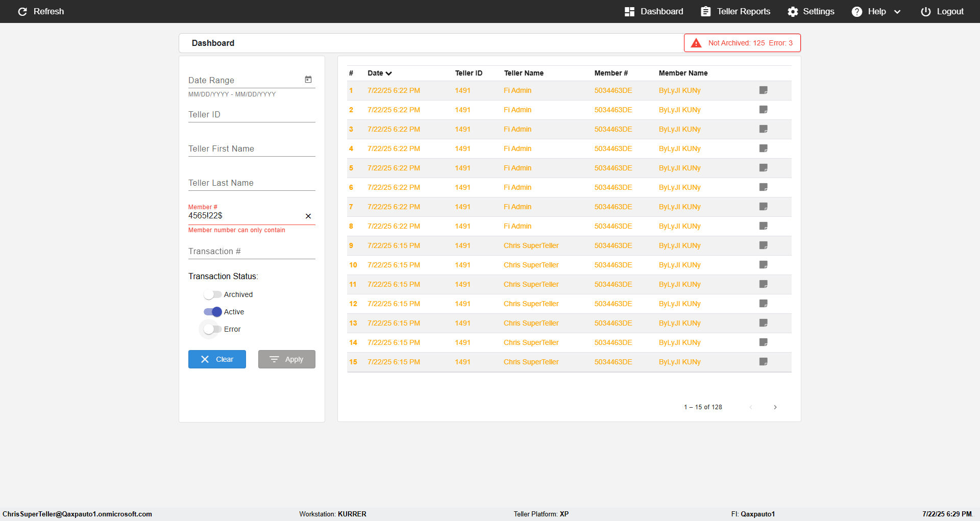Go to the next page of results
The height and width of the screenshot is (521, 980).
click(775, 407)
